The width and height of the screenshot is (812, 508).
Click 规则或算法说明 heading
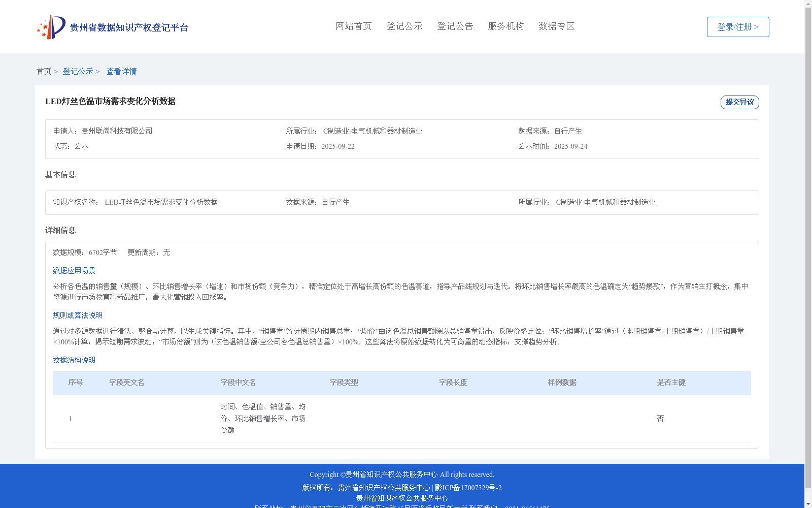click(x=78, y=315)
